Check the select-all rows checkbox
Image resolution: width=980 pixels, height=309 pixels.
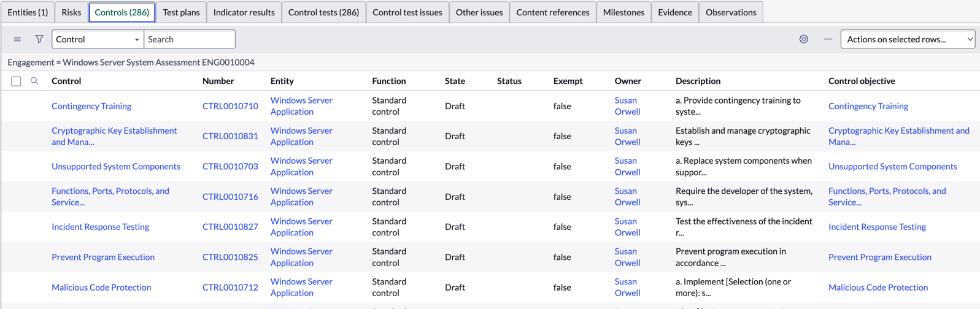[x=16, y=81]
